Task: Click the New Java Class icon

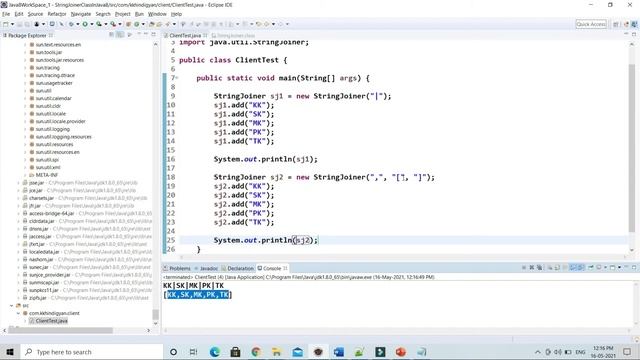Action: tap(137, 24)
